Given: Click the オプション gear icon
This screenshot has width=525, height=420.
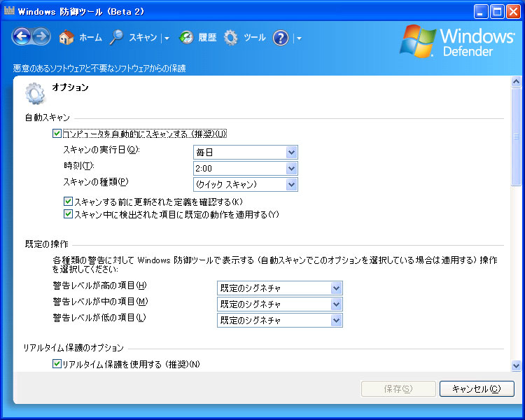Looking at the screenshot, I should (35, 93).
